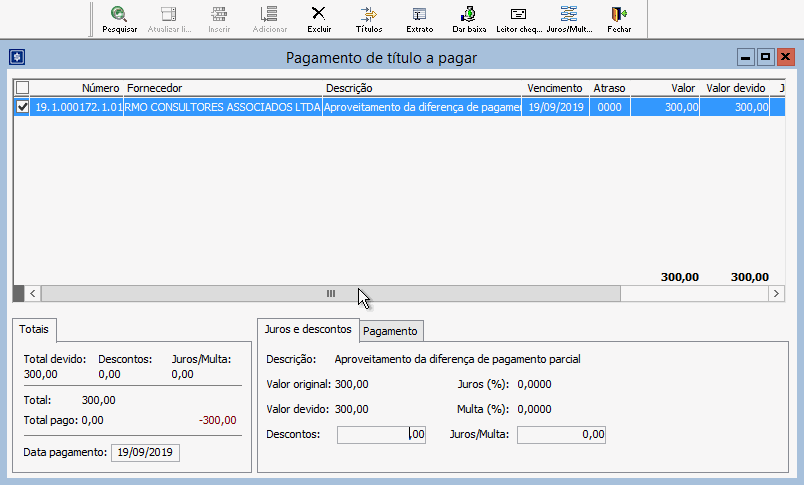Click the Data pagamento date field
The height and width of the screenshot is (485, 804).
coord(145,453)
